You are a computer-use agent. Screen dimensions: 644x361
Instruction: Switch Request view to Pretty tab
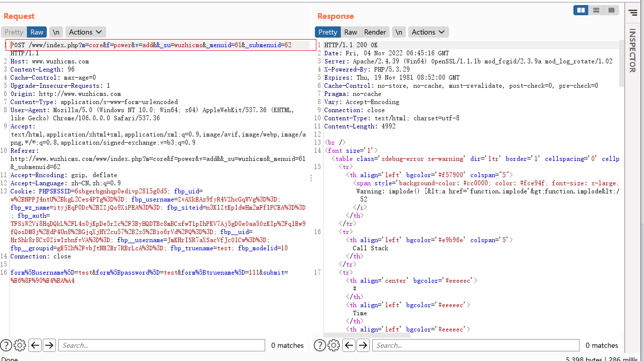(14, 32)
